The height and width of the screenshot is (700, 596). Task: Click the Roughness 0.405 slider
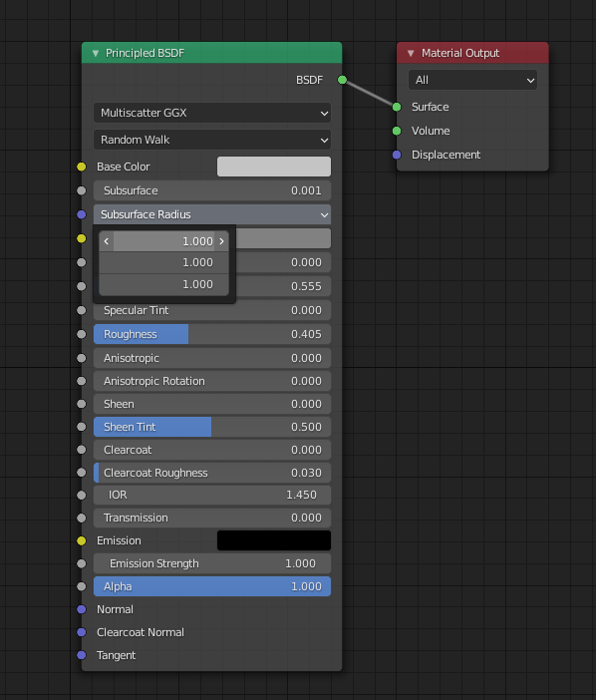pos(212,334)
